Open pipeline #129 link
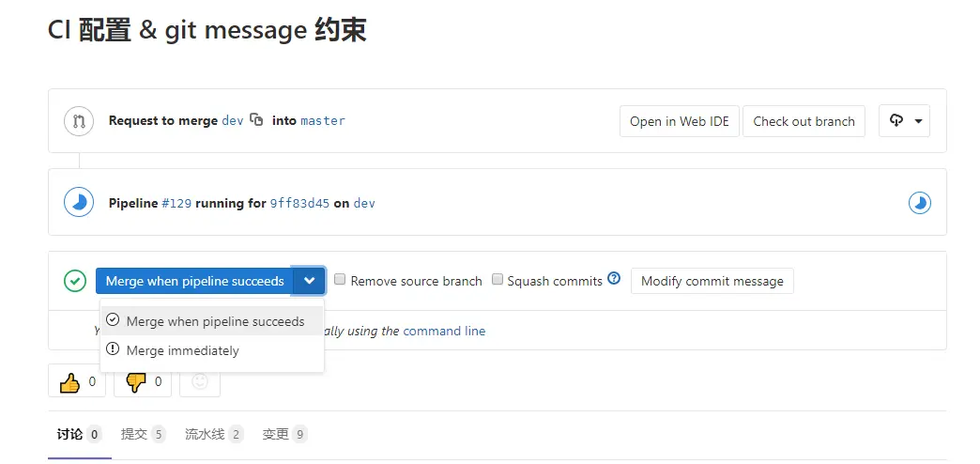Viewport: 980px width, 464px height. [176, 203]
